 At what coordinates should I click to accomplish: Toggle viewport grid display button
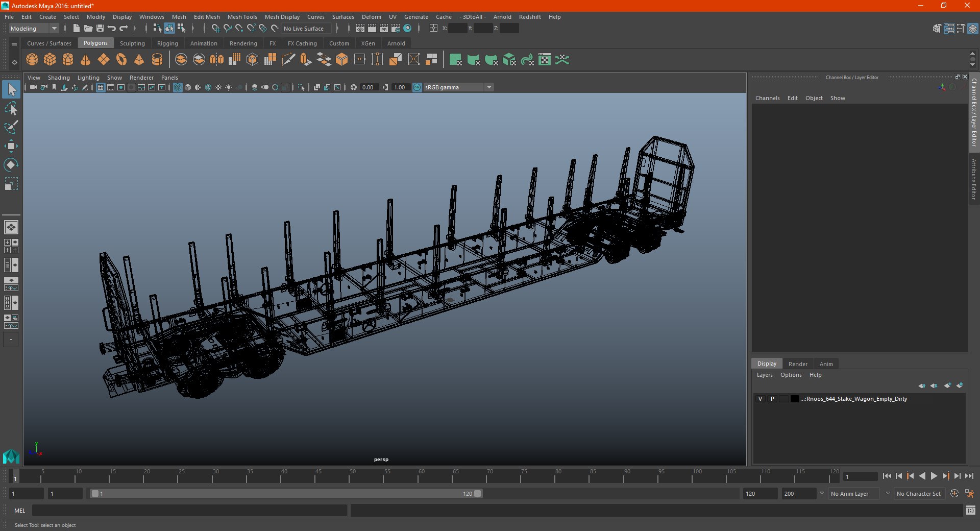(x=101, y=87)
